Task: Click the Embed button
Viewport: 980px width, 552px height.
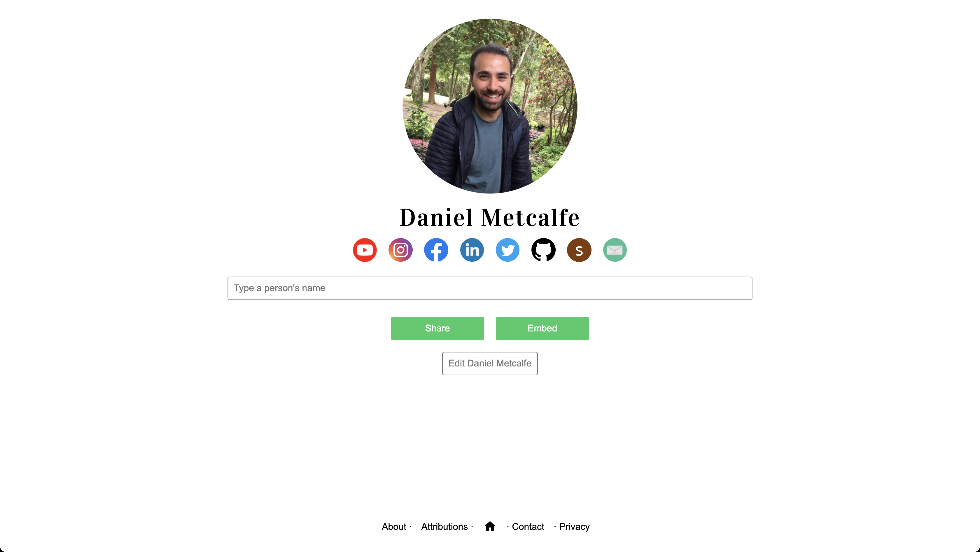Action: pos(542,328)
